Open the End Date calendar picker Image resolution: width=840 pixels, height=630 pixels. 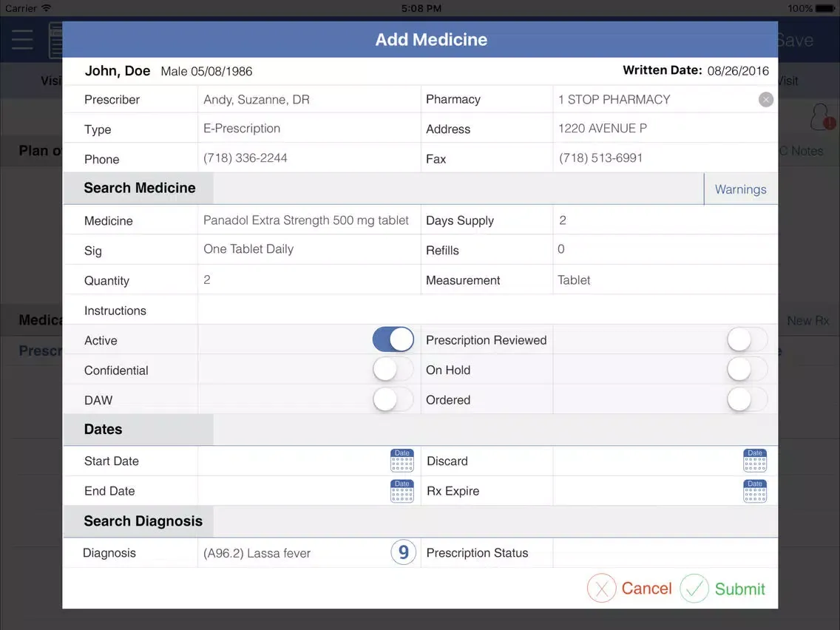(x=402, y=491)
